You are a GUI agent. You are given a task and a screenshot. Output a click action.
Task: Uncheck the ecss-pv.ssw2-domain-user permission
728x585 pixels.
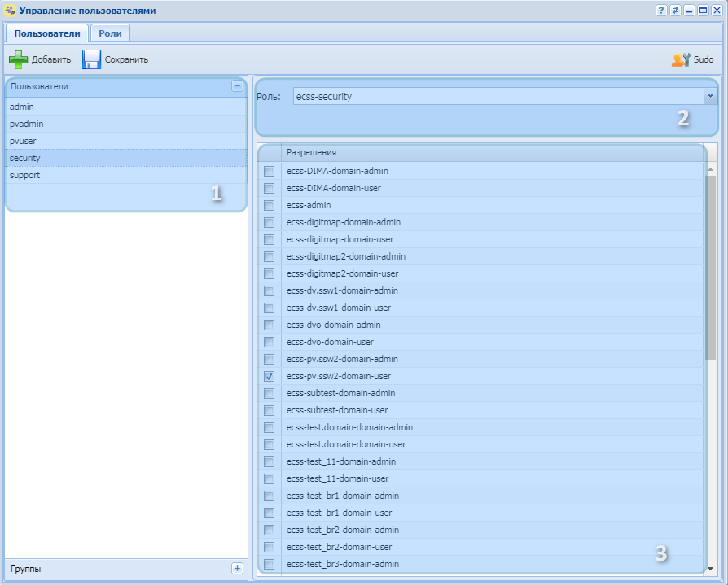(269, 376)
